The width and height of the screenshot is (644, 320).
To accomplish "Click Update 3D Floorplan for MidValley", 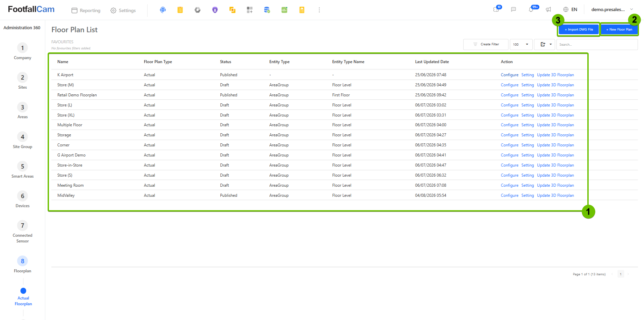I will point(555,195).
